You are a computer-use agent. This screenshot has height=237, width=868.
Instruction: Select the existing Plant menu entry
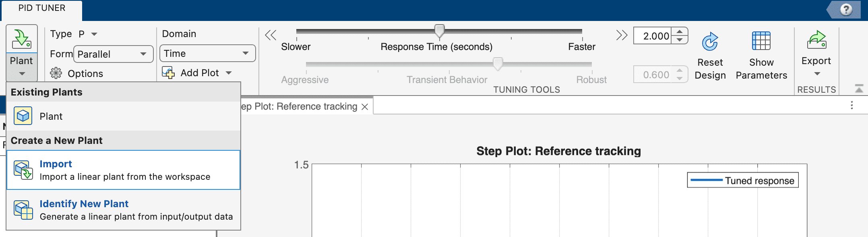click(51, 116)
